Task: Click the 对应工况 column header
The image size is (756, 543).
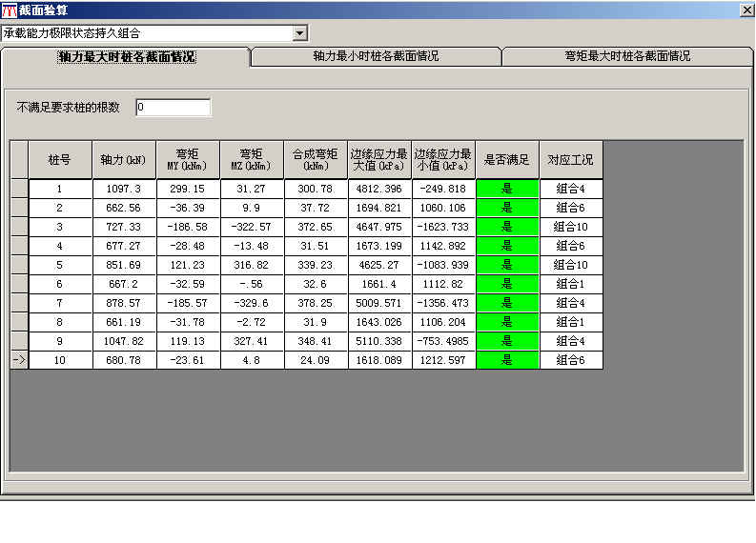Action: tap(571, 160)
